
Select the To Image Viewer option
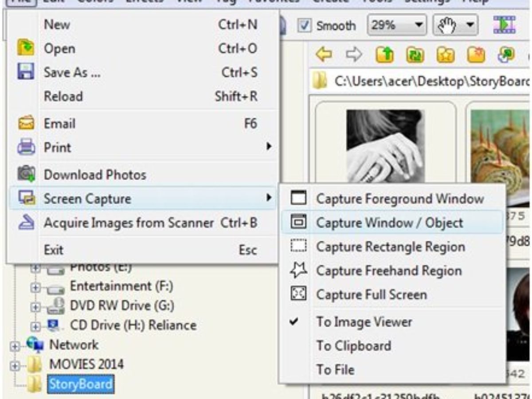364,322
